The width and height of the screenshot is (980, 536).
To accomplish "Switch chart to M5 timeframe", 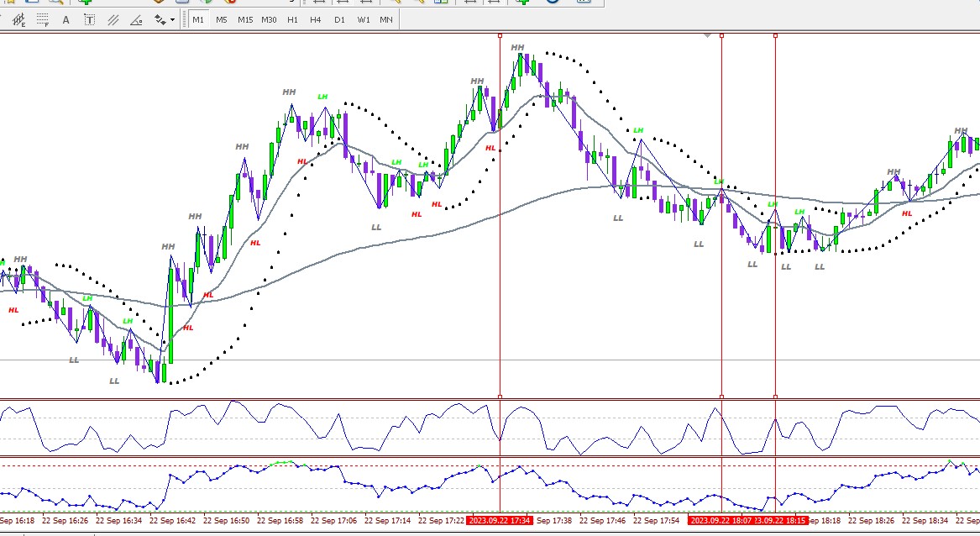I will pyautogui.click(x=221, y=20).
